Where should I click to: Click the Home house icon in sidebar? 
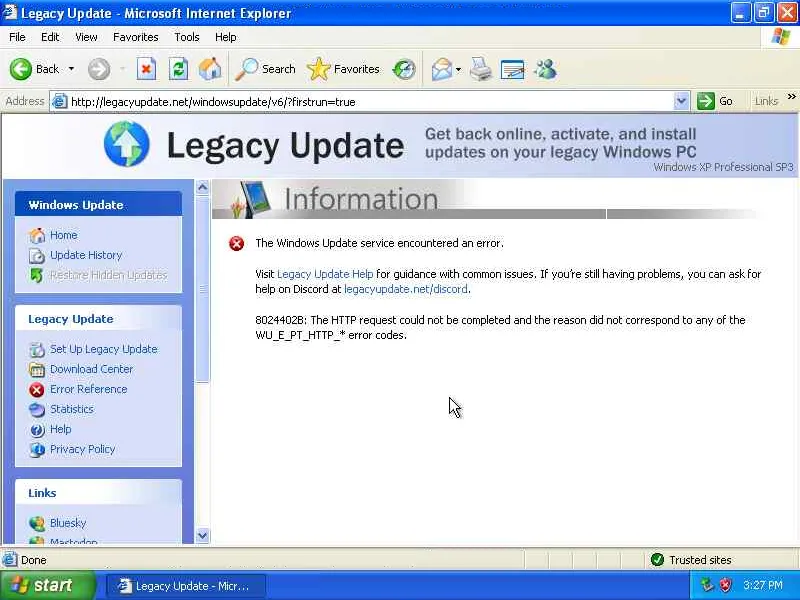click(x=37, y=235)
